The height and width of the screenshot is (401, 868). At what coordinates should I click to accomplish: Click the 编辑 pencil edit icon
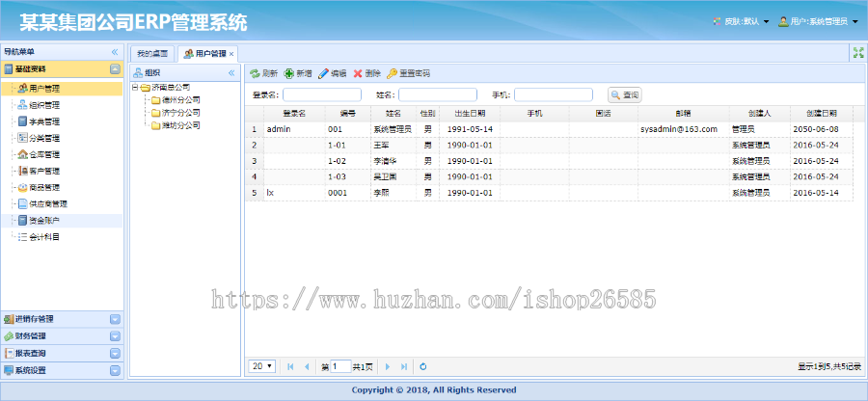pyautogui.click(x=324, y=73)
